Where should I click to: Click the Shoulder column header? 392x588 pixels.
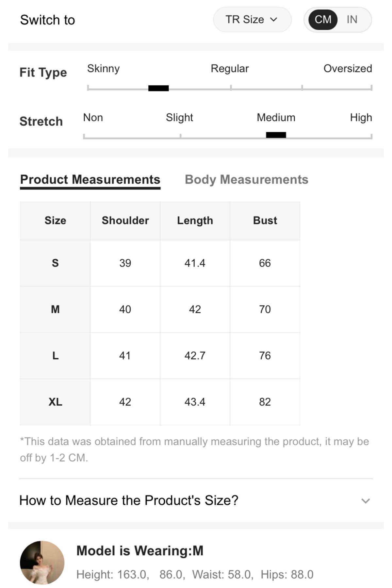pyautogui.click(x=125, y=220)
